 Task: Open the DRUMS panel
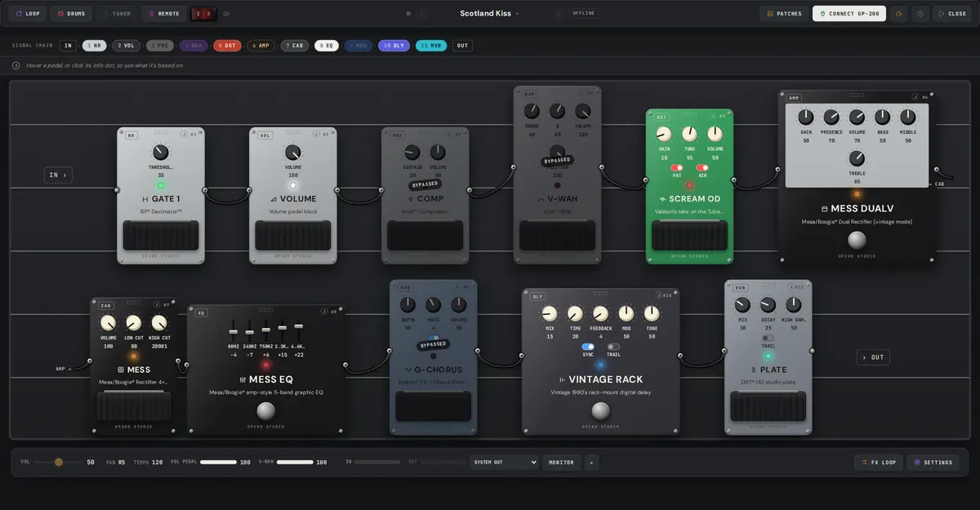click(71, 14)
